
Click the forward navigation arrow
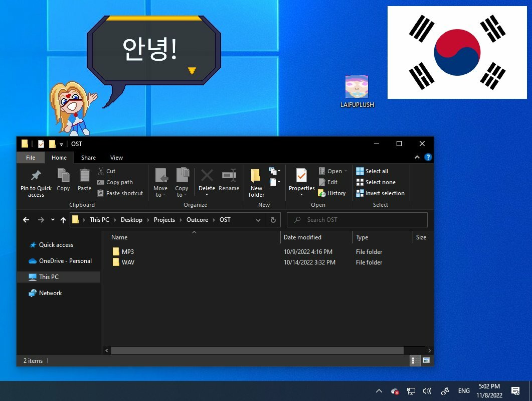click(41, 220)
